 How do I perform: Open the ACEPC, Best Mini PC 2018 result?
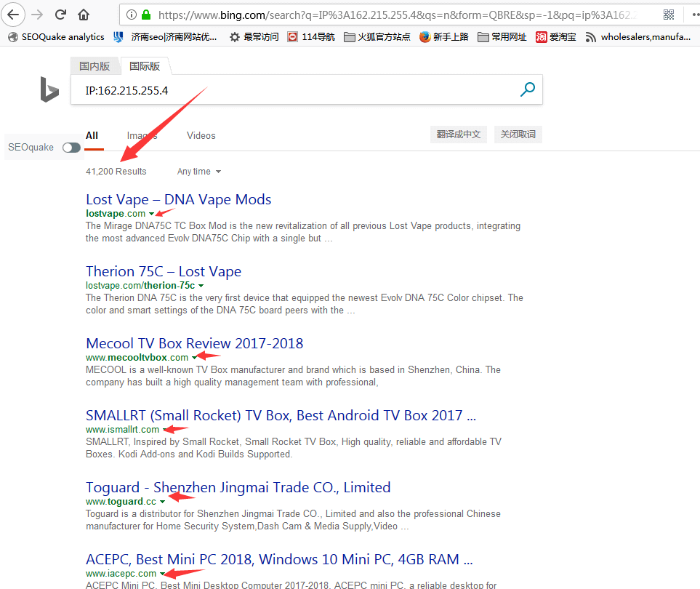[x=279, y=559]
